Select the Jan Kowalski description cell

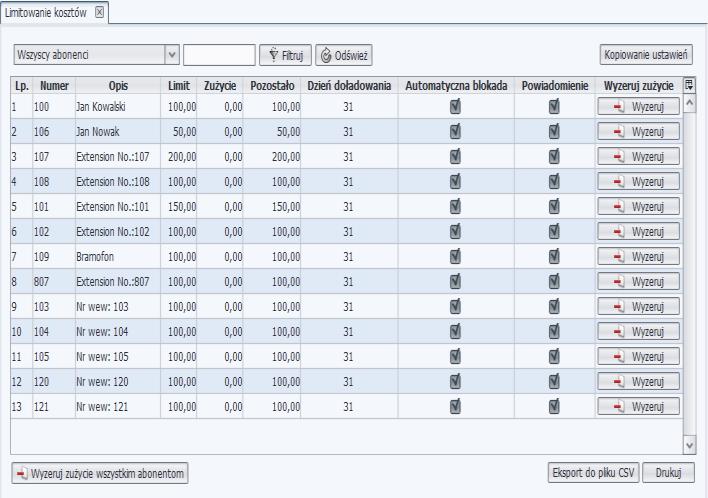tap(118, 107)
